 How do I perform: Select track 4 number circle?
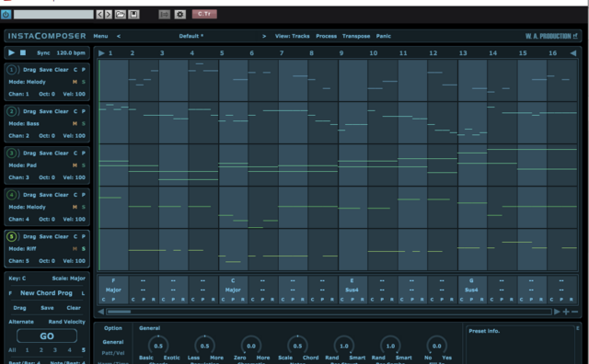coord(12,194)
